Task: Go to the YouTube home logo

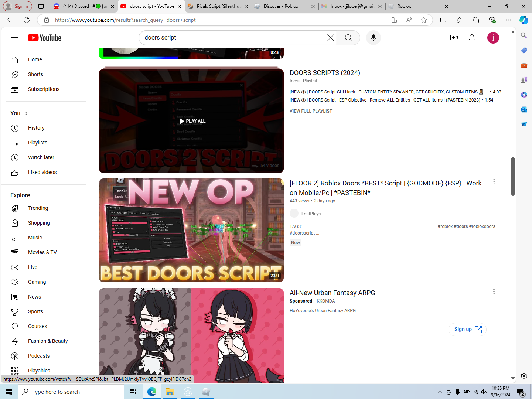Action: [x=45, y=38]
